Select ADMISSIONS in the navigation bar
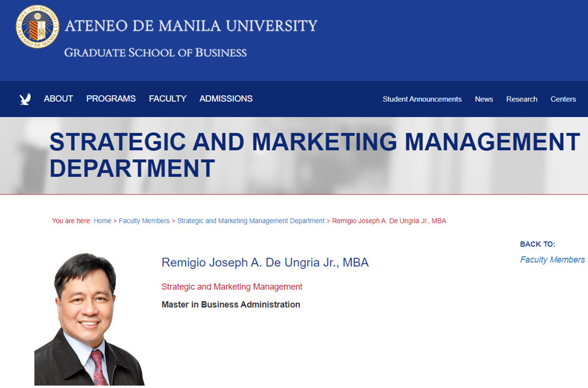 pos(226,99)
